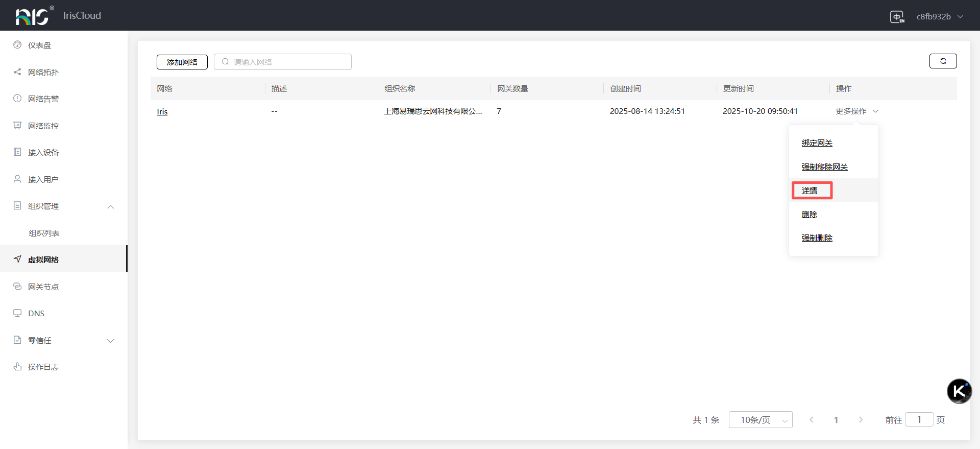Select 详情 in the actions menu
The height and width of the screenshot is (449, 980).
(x=810, y=191)
